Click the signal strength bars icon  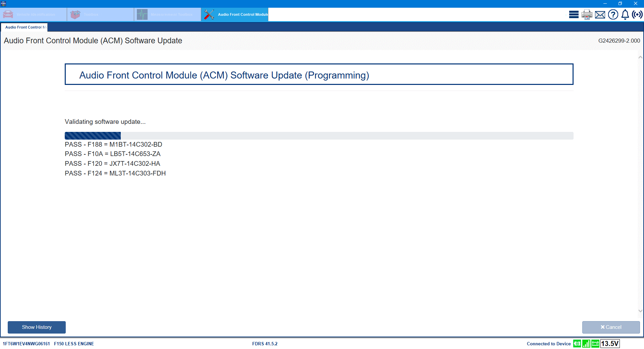click(586, 344)
